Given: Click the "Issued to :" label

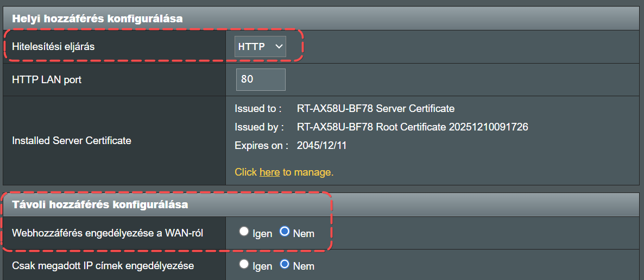Looking at the screenshot, I should click(258, 109).
